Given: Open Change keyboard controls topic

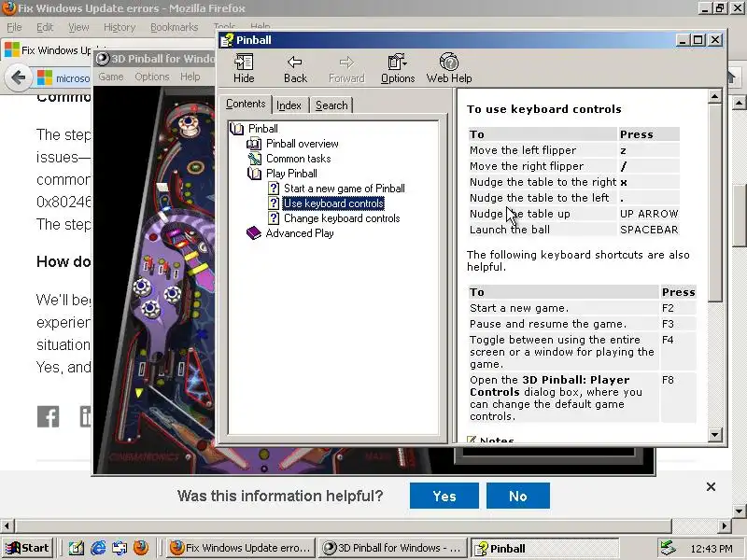Looking at the screenshot, I should pos(342,218).
